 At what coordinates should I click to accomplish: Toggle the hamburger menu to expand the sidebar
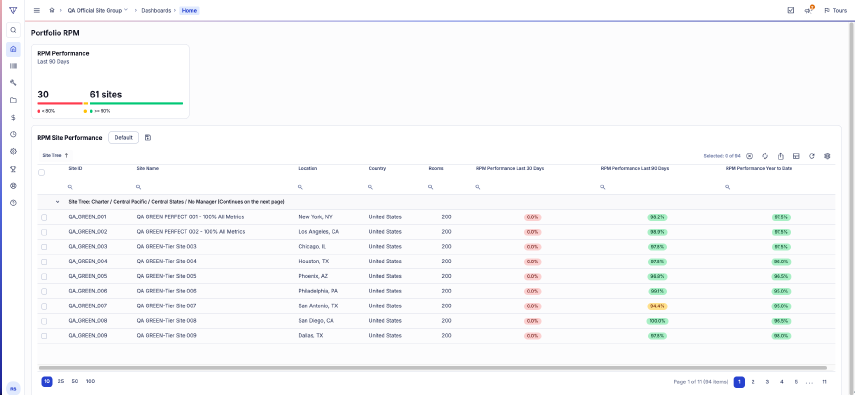tap(37, 10)
